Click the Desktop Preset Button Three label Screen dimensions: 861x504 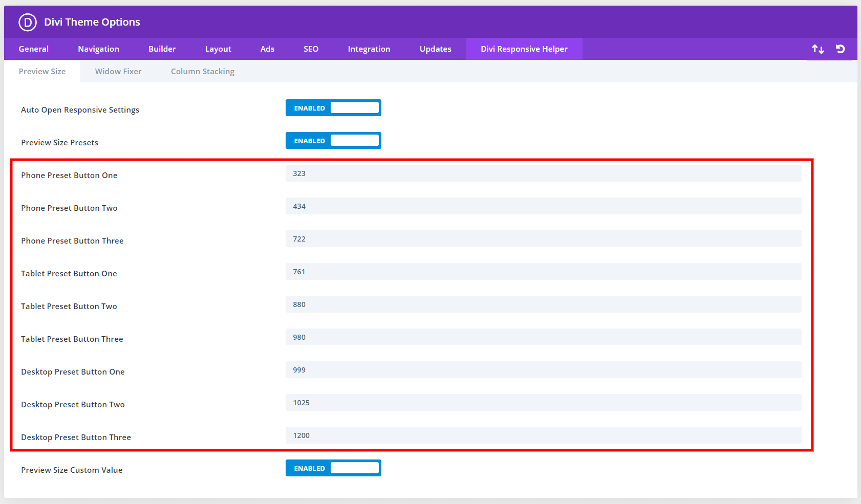pyautogui.click(x=76, y=437)
